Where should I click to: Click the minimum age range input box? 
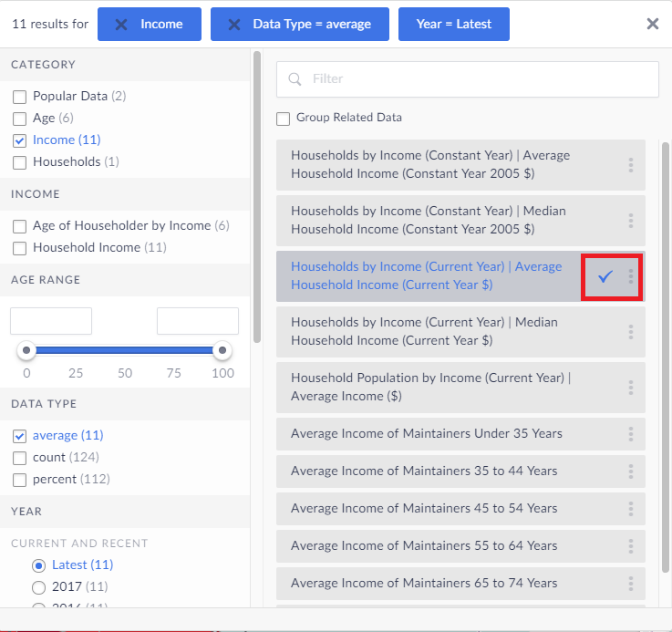point(51,321)
